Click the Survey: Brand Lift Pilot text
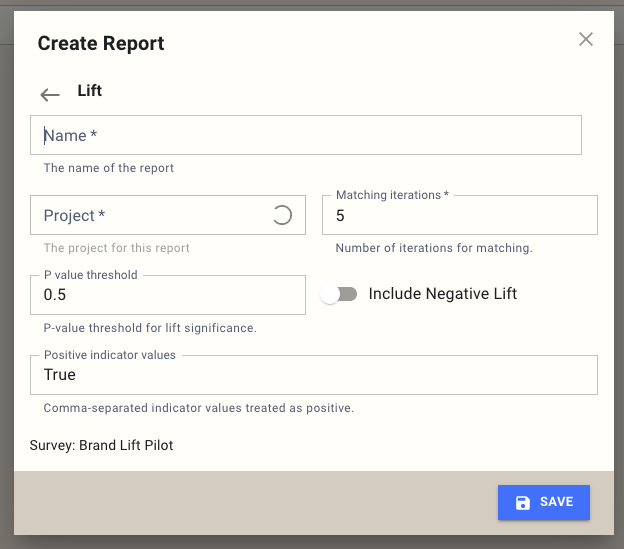Screen dimensions: 624x549 (102, 445)
